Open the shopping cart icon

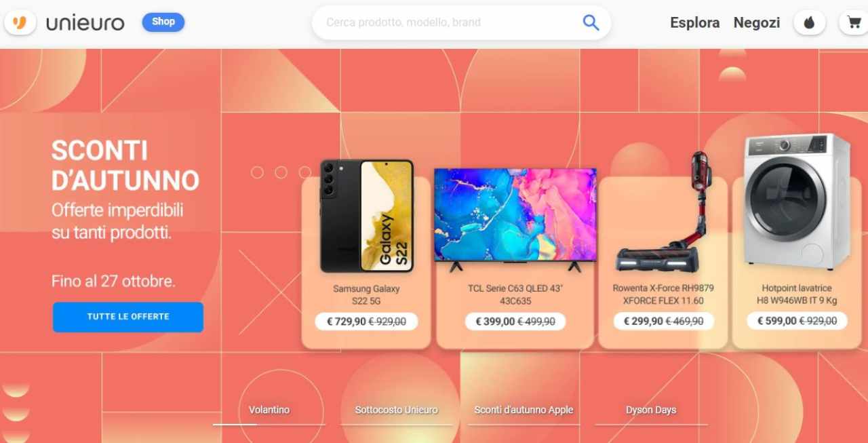point(853,22)
